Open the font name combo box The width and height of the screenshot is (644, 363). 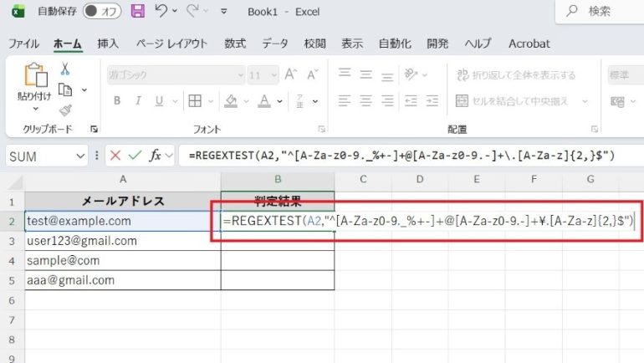pyautogui.click(x=176, y=75)
